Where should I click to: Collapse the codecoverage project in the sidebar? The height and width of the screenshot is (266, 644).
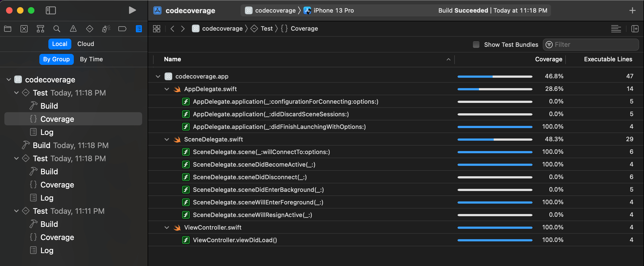tap(9, 80)
